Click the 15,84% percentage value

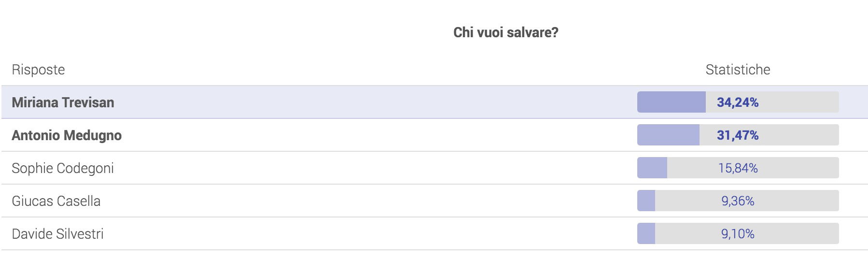pyautogui.click(x=738, y=168)
